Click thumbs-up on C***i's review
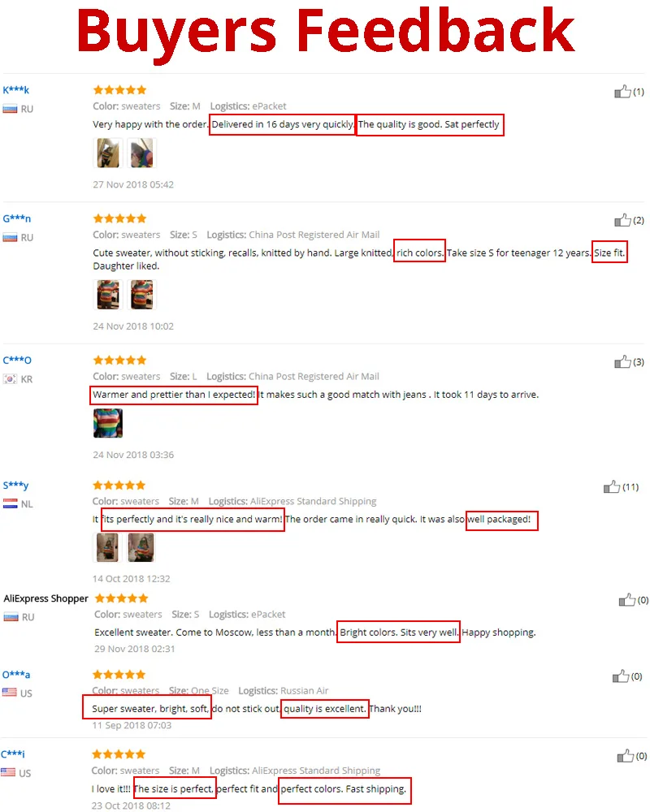This screenshot has width=650, height=812. click(x=626, y=756)
